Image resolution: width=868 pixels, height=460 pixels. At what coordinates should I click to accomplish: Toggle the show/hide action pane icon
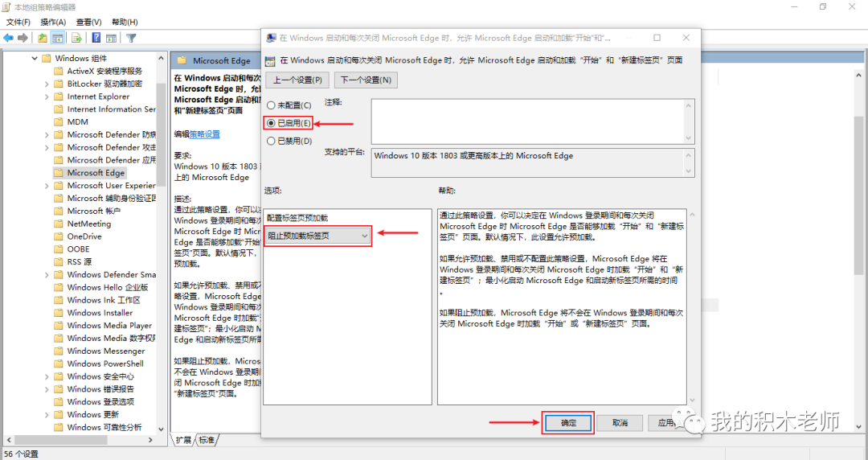[111, 38]
